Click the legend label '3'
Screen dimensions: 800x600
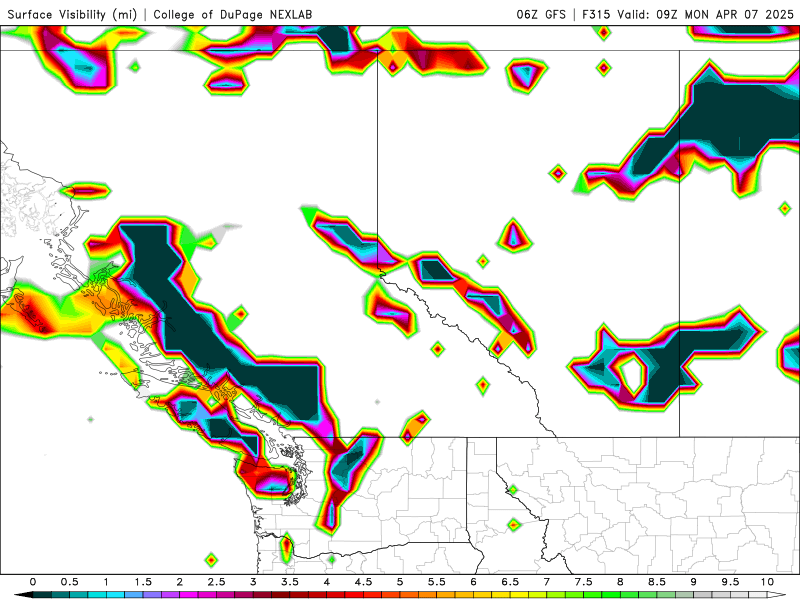tap(253, 582)
